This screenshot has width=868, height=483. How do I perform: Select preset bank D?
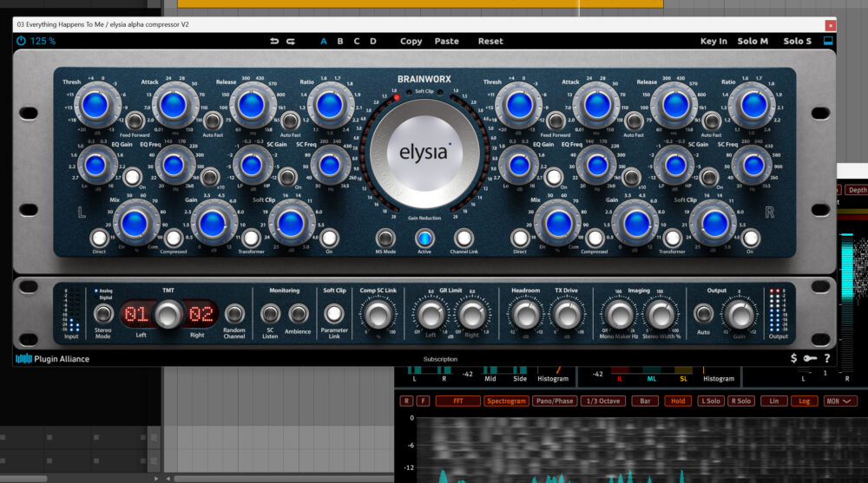point(373,41)
